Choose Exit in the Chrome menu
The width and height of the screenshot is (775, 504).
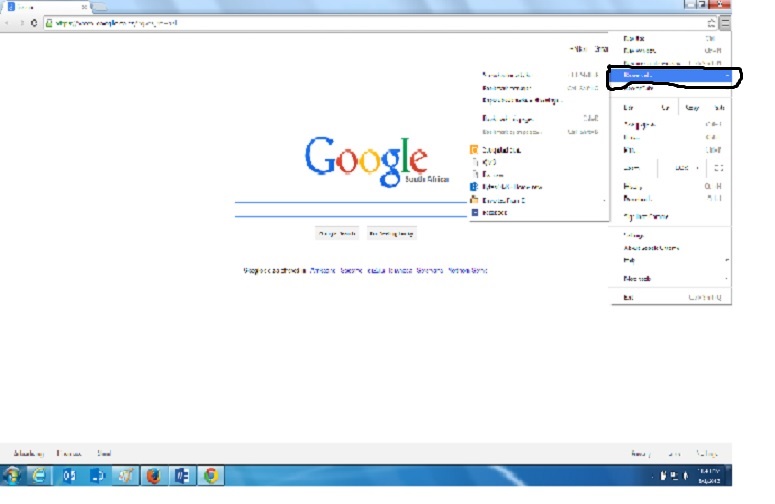[671, 297]
